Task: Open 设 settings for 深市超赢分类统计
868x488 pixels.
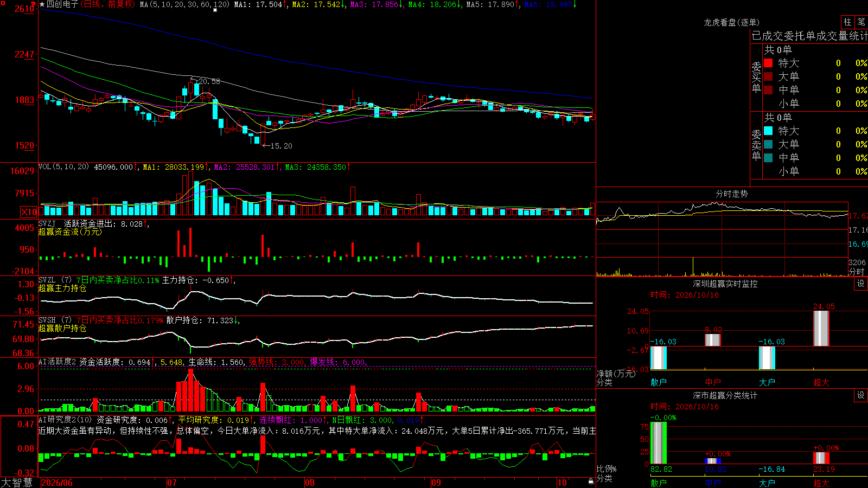Action: click(x=861, y=395)
